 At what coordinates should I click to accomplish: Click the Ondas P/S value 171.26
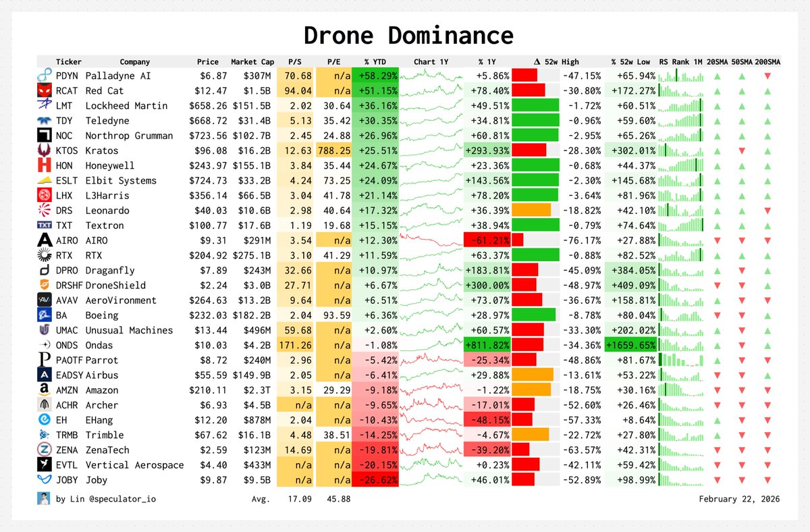(295, 345)
